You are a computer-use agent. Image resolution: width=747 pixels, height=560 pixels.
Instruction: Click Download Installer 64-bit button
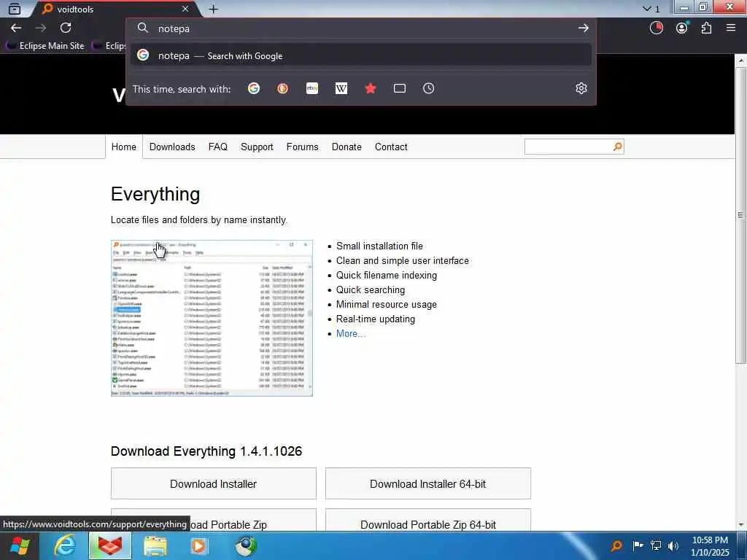[x=427, y=484]
